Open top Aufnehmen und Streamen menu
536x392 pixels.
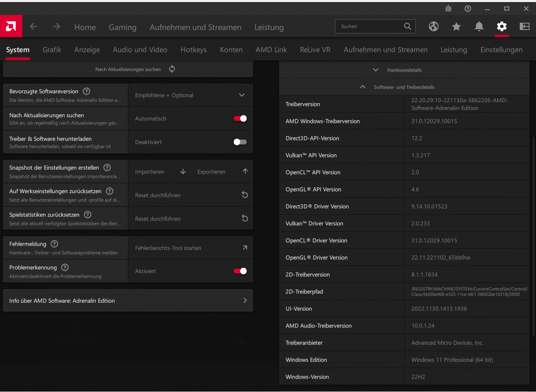click(x=196, y=27)
